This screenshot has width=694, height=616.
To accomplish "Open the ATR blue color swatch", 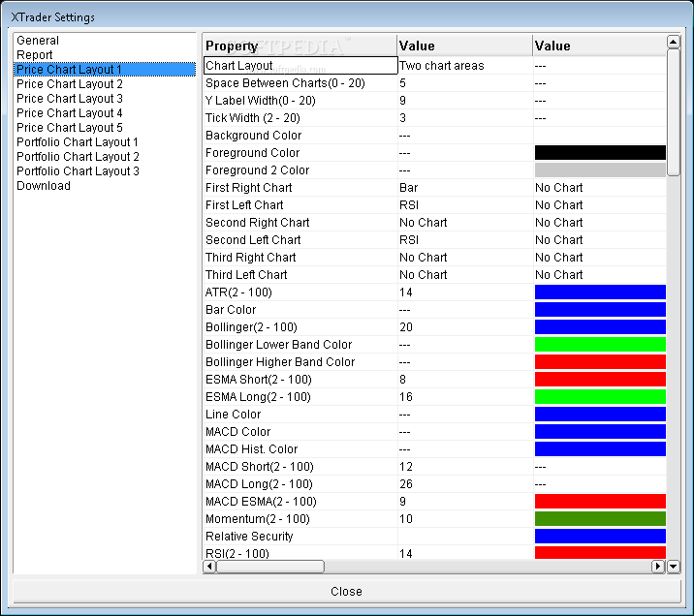I will coord(600,293).
